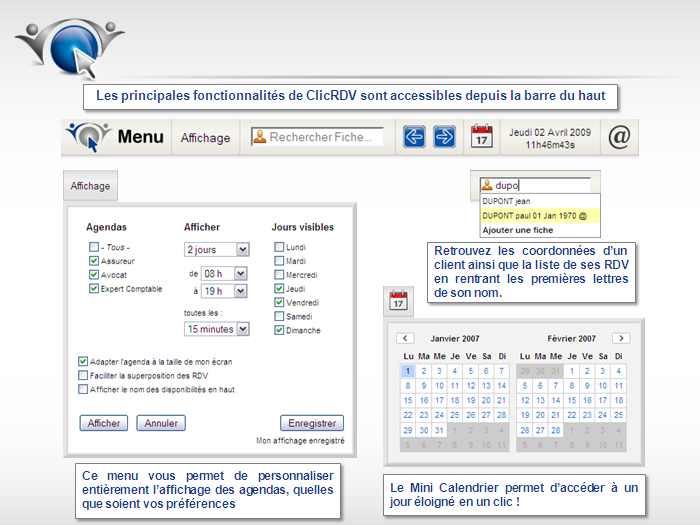Choose Ajouter une fiche option
The image size is (700, 525).
click(x=540, y=230)
